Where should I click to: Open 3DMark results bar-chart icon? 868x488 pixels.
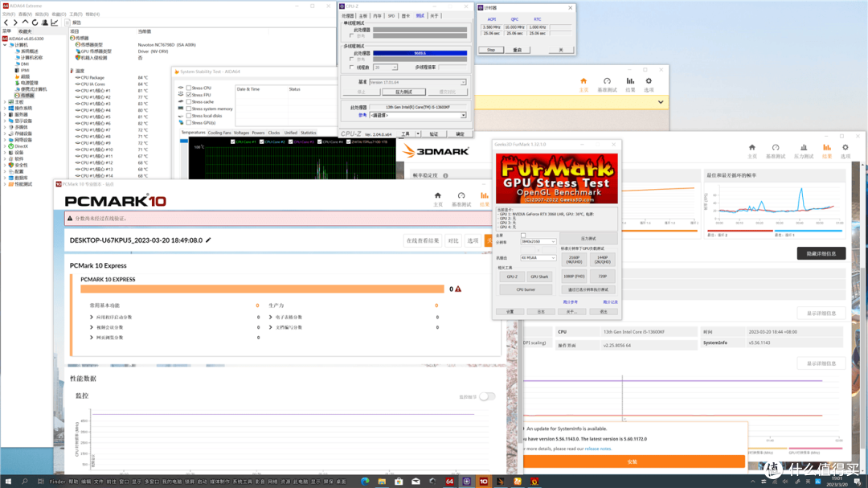826,148
